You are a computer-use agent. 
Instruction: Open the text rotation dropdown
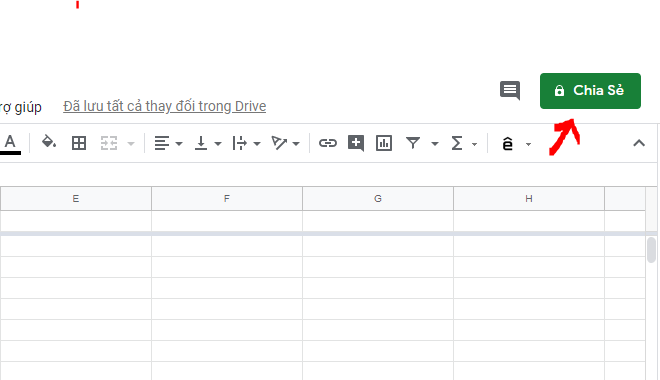pos(285,143)
